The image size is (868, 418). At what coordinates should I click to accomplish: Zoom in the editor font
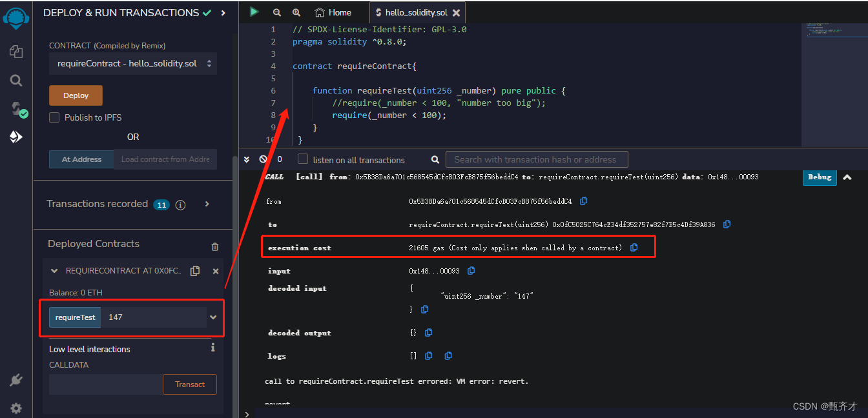(296, 12)
